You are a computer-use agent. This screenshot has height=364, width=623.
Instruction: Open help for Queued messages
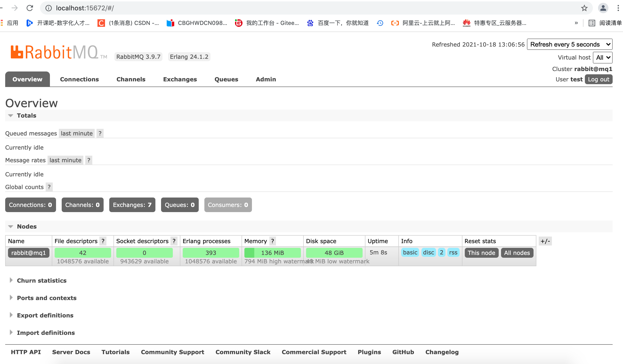[100, 133]
